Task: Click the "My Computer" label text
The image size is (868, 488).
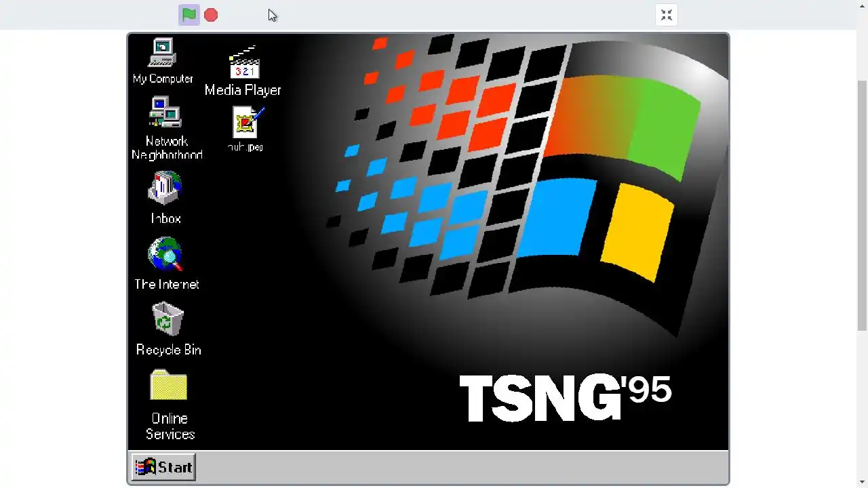Action: 163,79
